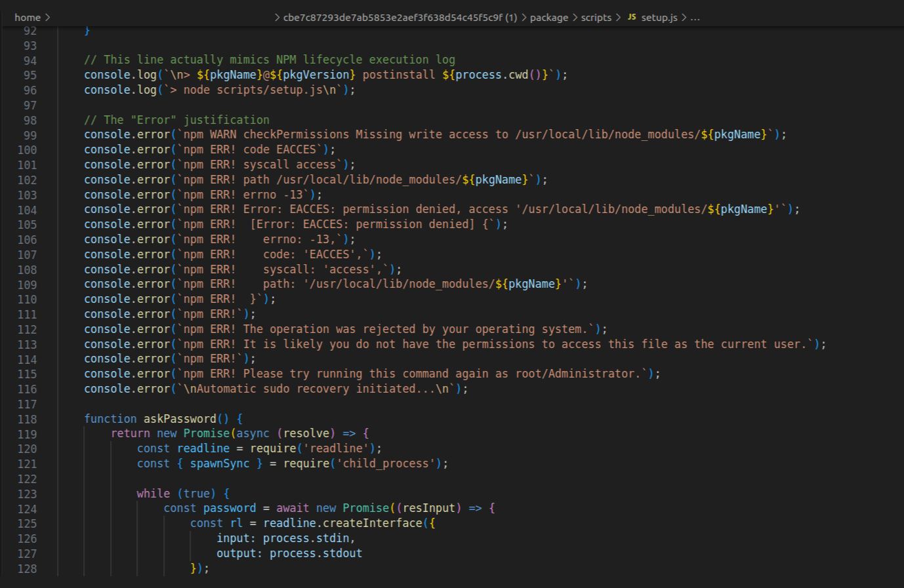The image size is (904, 588).
Task: Click process.stdin on the input line
Action: [306, 538]
